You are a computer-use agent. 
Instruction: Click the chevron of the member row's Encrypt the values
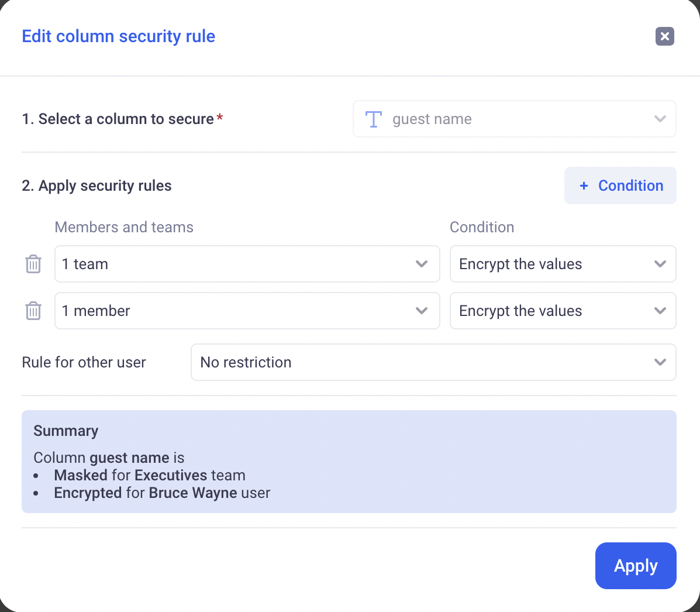[660, 311]
